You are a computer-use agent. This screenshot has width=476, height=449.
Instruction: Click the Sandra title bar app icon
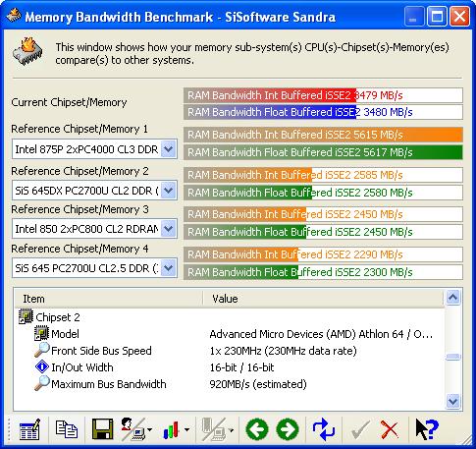point(14,15)
